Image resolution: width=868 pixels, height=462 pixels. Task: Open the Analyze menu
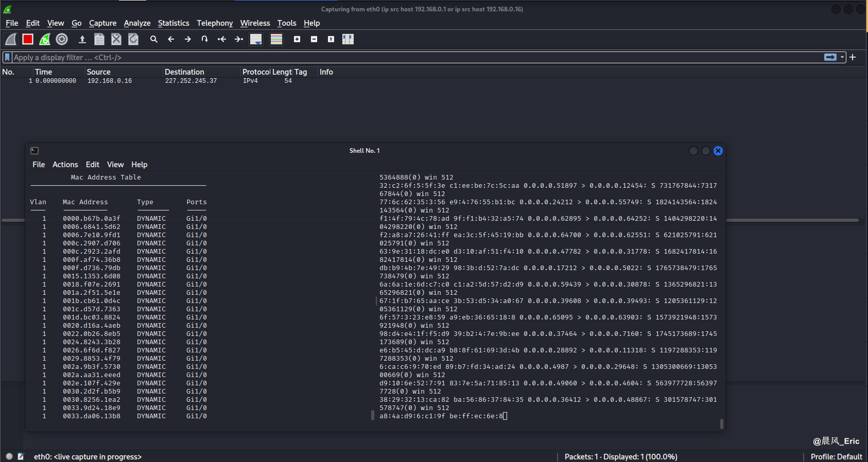point(137,23)
